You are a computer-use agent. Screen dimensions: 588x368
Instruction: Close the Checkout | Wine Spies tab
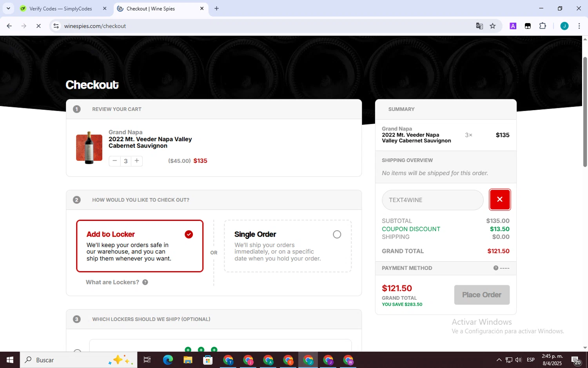[202, 9]
